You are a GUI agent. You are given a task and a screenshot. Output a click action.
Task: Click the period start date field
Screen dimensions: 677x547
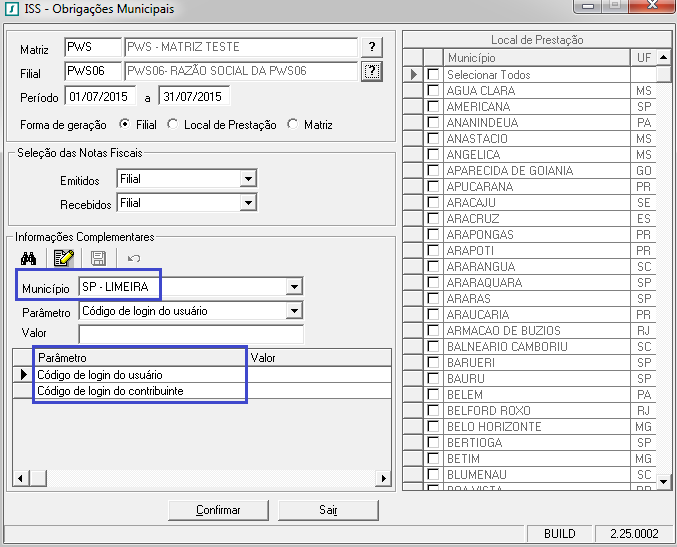pos(100,96)
